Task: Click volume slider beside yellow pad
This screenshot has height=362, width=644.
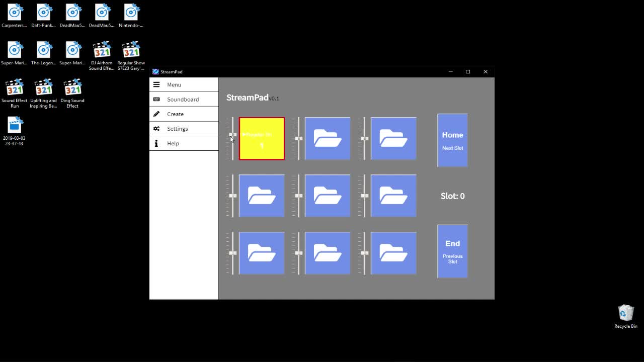Action: click(232, 135)
